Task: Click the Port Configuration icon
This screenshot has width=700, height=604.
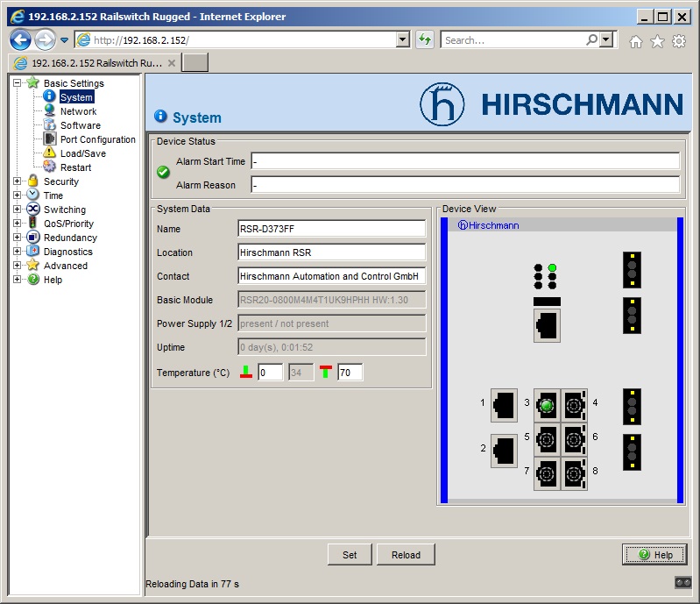Action: (49, 139)
